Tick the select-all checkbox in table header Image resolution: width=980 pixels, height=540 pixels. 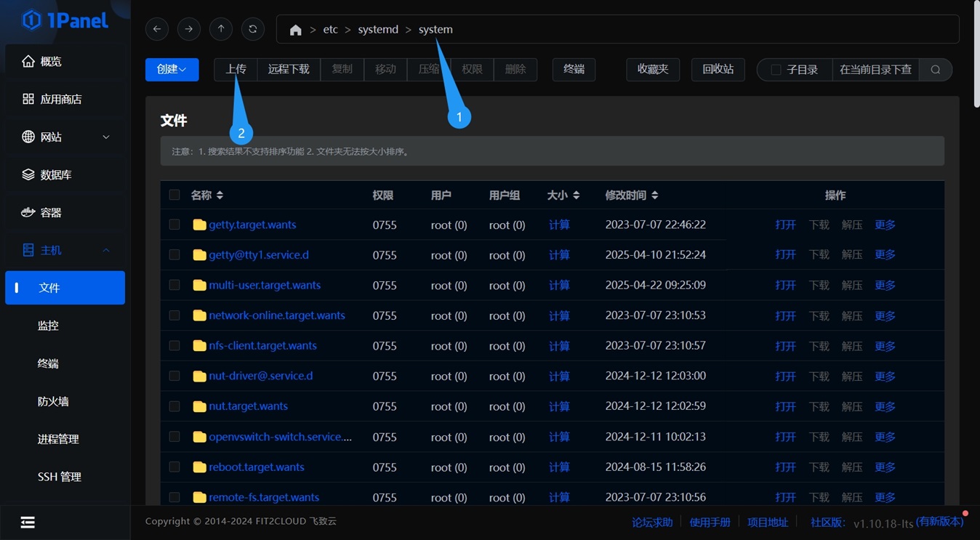[x=174, y=195]
